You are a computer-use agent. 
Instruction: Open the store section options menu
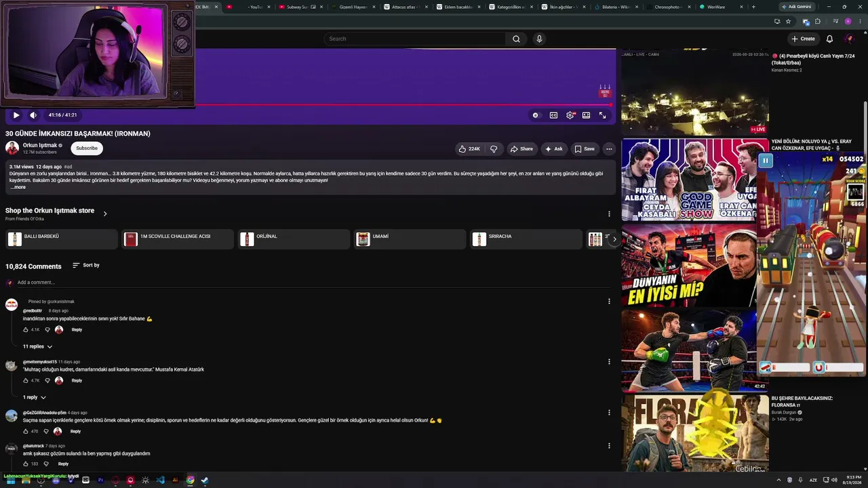[x=609, y=213]
